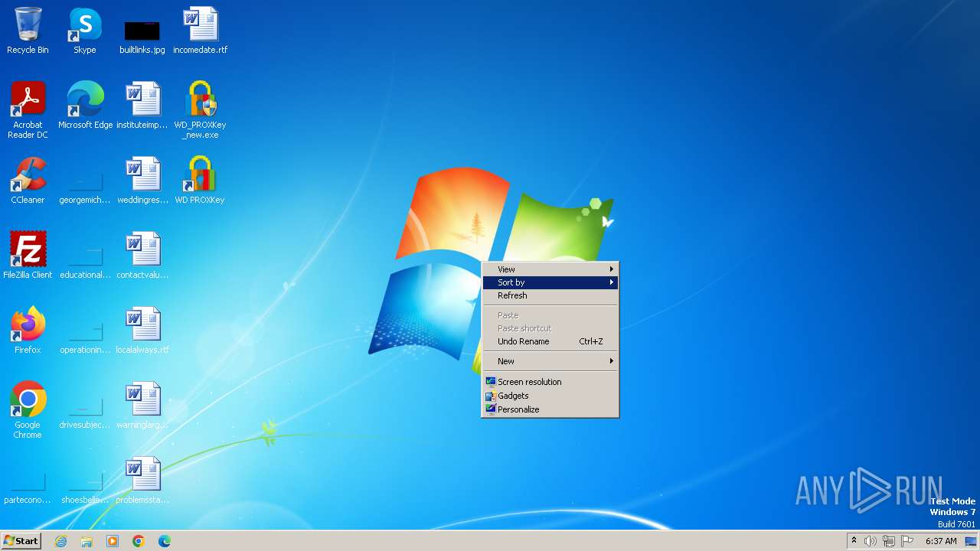Select the Microsoft Edge desktop shortcut

[85, 106]
